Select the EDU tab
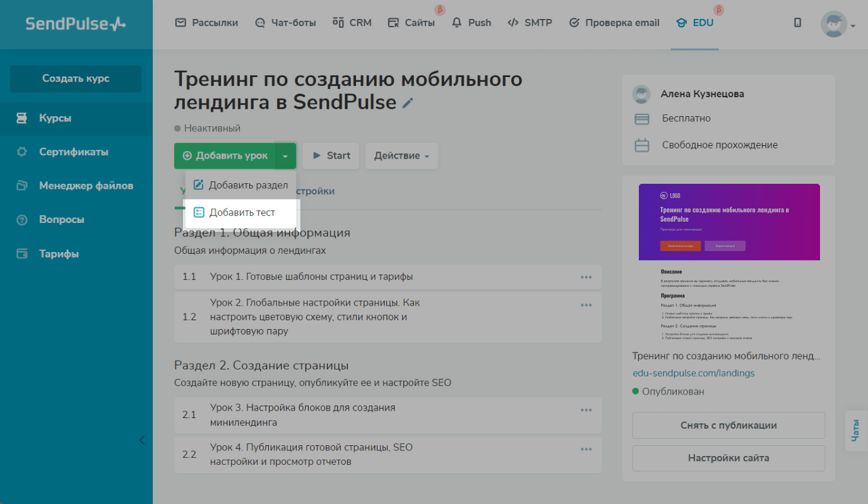Image resolution: width=868 pixels, height=504 pixels. click(694, 23)
